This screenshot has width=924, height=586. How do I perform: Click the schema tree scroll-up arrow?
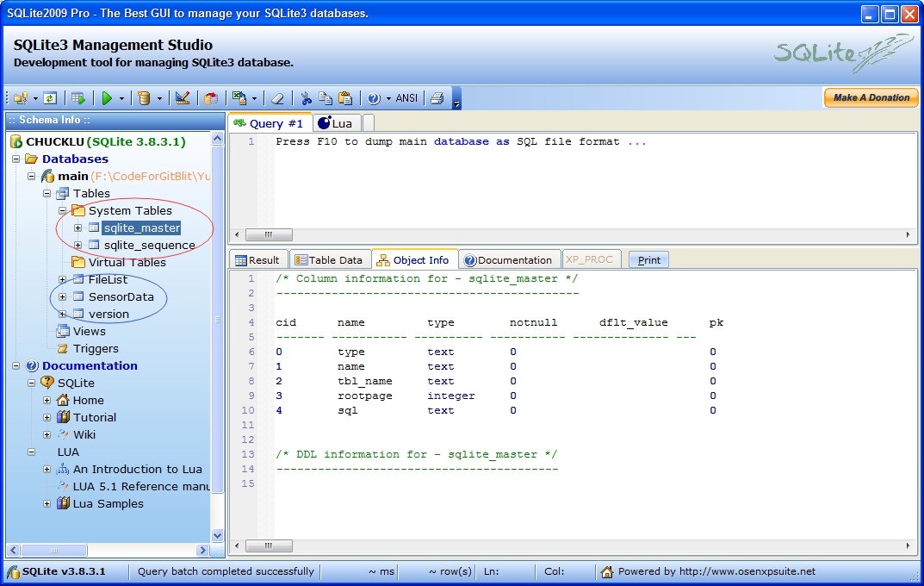(218, 139)
